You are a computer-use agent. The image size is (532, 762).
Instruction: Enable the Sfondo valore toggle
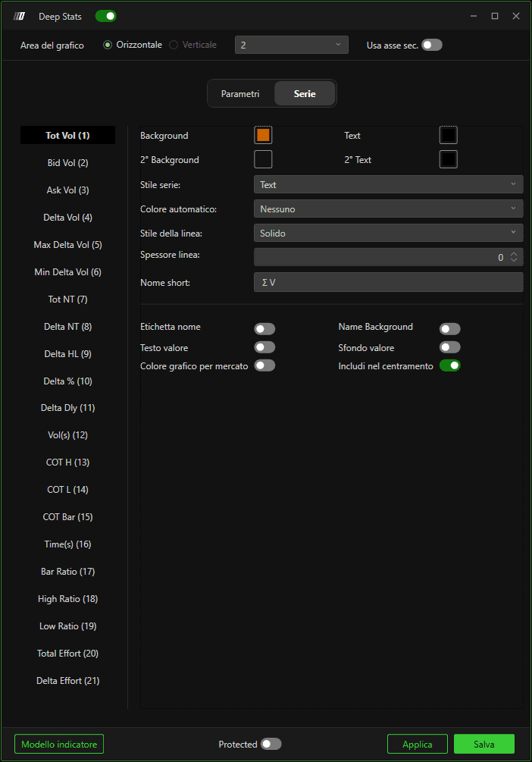pos(450,347)
